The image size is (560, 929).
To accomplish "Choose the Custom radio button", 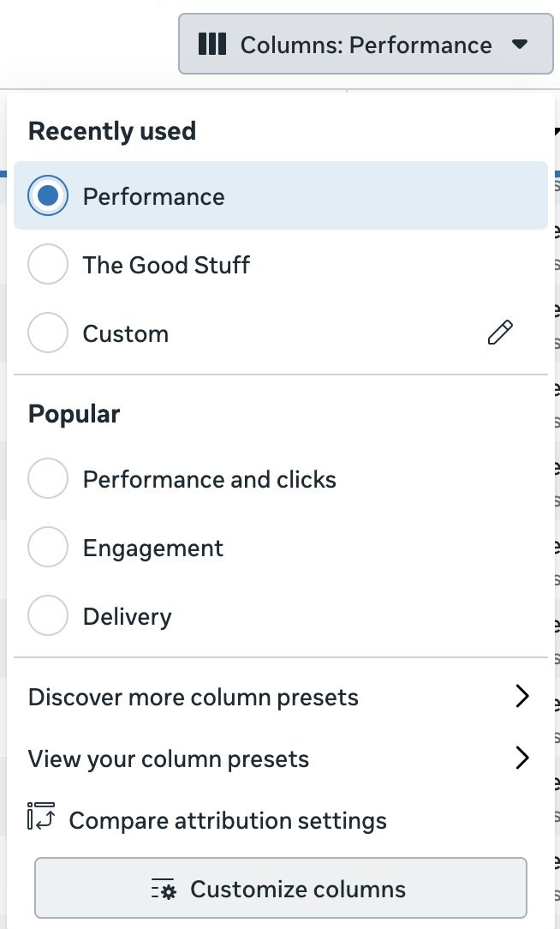I will (x=48, y=333).
